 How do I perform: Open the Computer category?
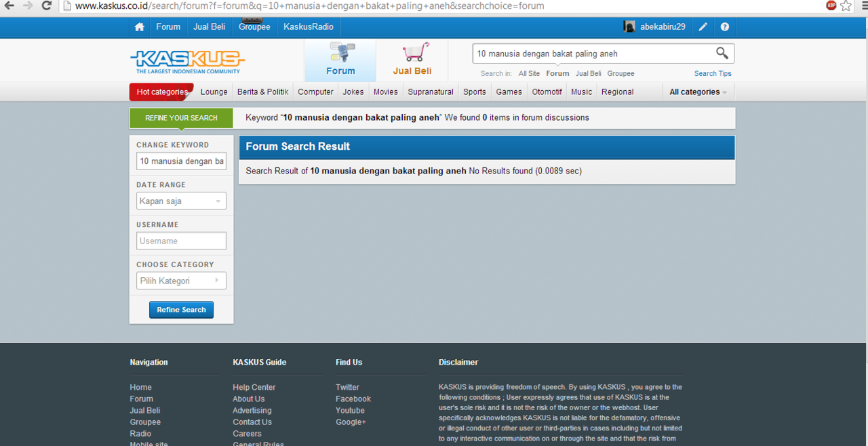point(316,92)
